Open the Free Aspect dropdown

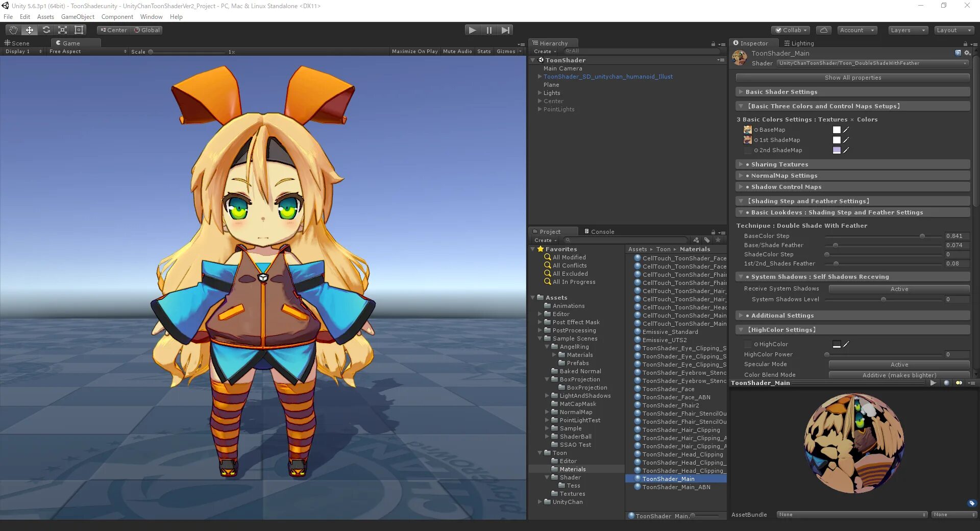tap(88, 52)
